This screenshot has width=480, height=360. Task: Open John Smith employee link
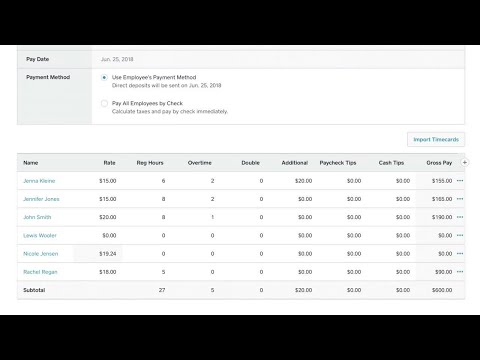click(37, 217)
